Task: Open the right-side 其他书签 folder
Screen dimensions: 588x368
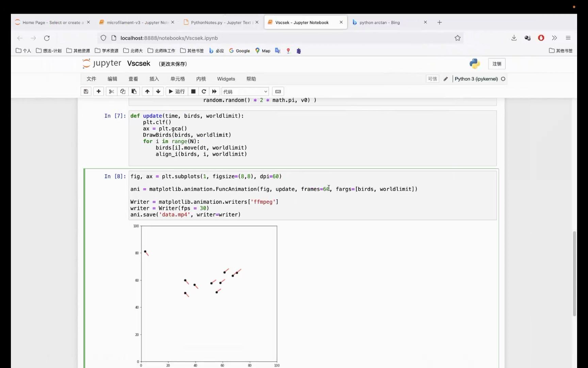Action: (561, 51)
